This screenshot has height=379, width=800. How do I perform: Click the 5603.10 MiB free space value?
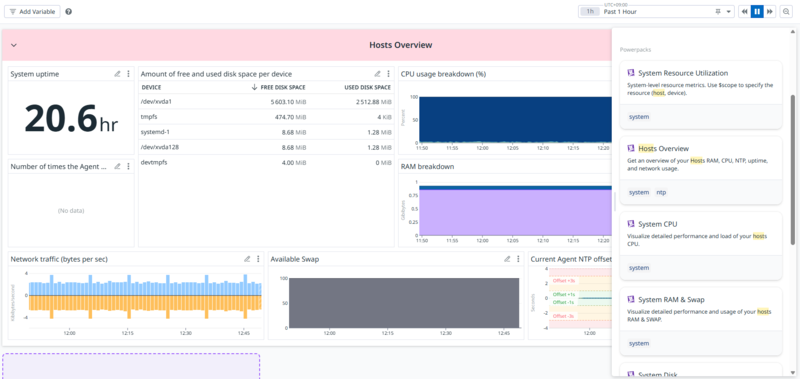click(x=288, y=102)
